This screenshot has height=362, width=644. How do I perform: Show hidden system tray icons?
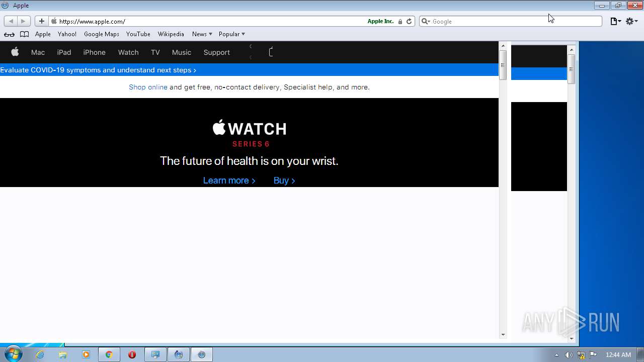click(x=556, y=355)
